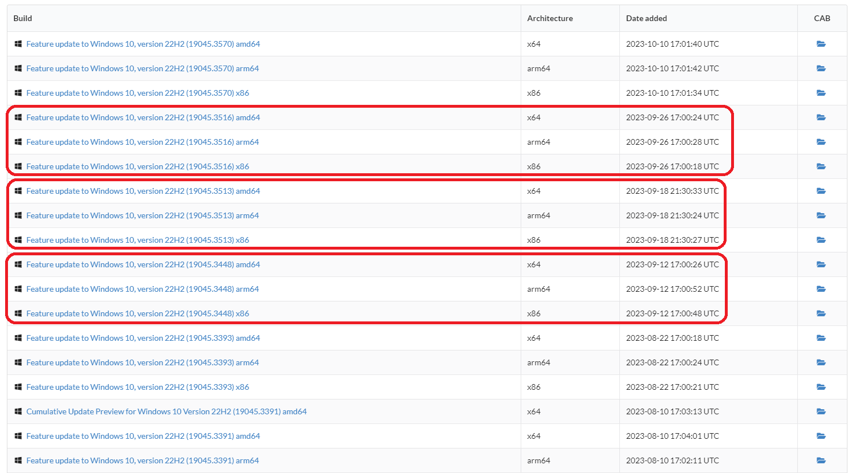
Task: Open CAB folder icon for 19045.3513 x86 row
Action: tap(821, 240)
